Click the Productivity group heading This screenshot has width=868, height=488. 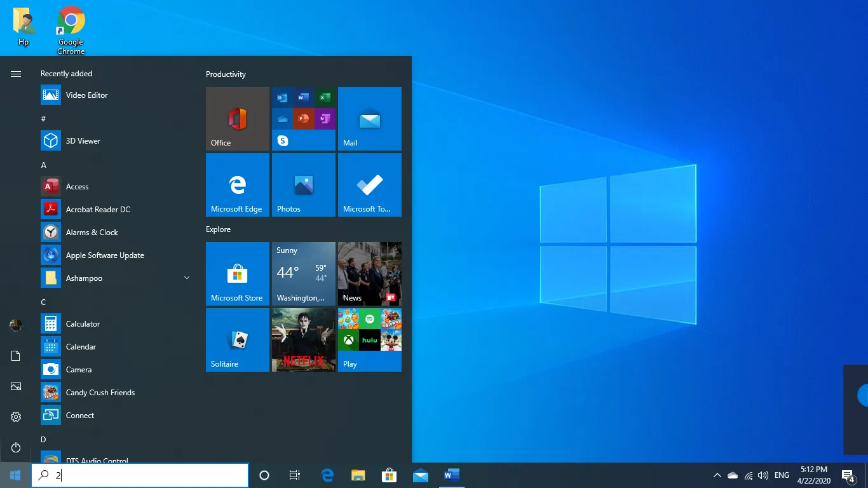pos(226,74)
